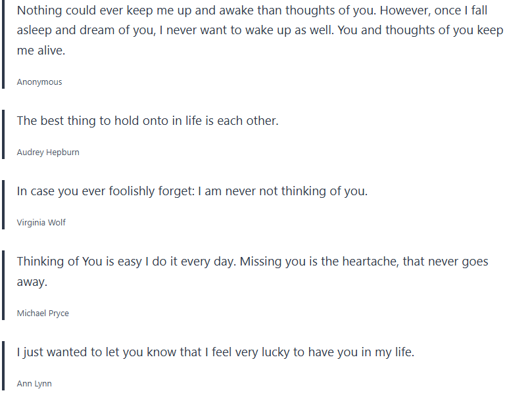
Task: Click the vertical bar beside Virginia Wolf's quote
Action: pyautogui.click(x=4, y=205)
